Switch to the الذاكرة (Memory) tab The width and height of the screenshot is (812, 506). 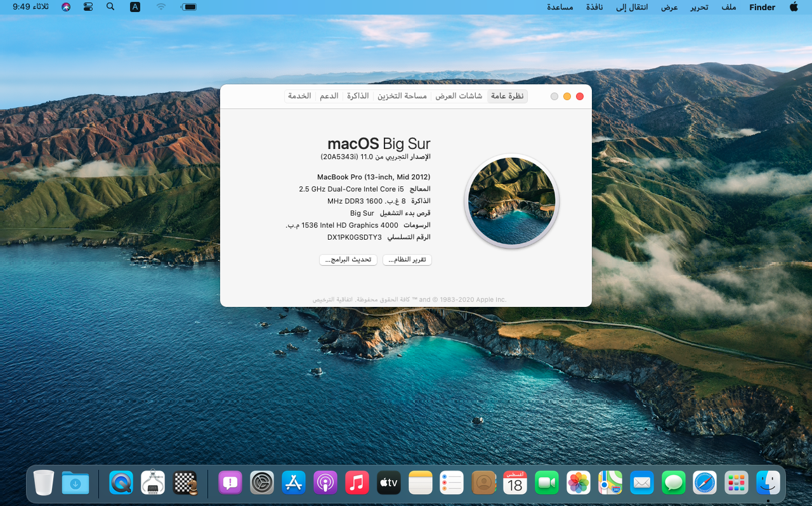pyautogui.click(x=358, y=96)
